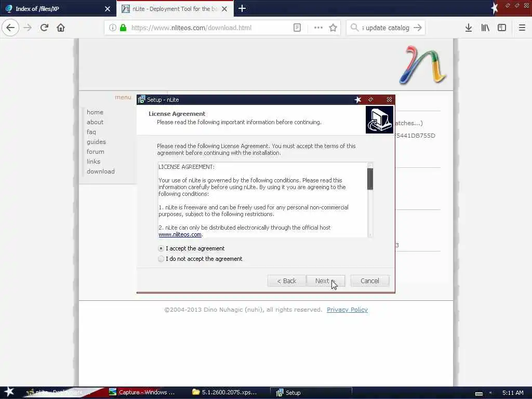The height and width of the screenshot is (399, 532).
Task: Open about in the site menu
Action: tap(95, 122)
